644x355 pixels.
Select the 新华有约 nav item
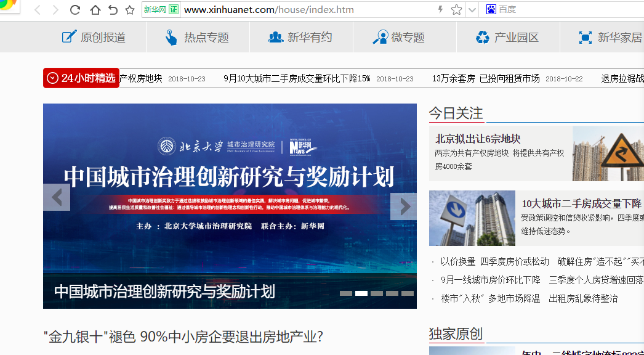click(x=300, y=38)
